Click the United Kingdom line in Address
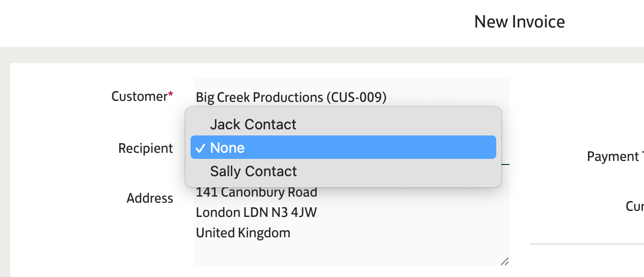 [x=243, y=233]
